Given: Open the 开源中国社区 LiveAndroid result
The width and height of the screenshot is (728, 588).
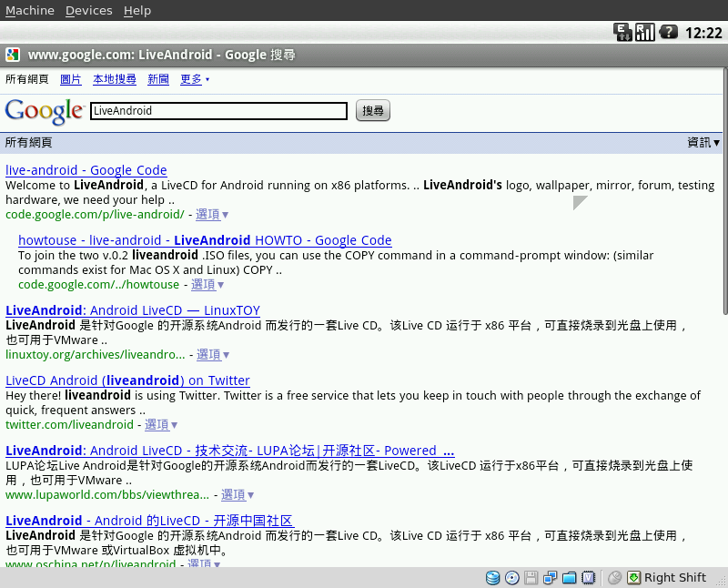Looking at the screenshot, I should click(149, 521).
